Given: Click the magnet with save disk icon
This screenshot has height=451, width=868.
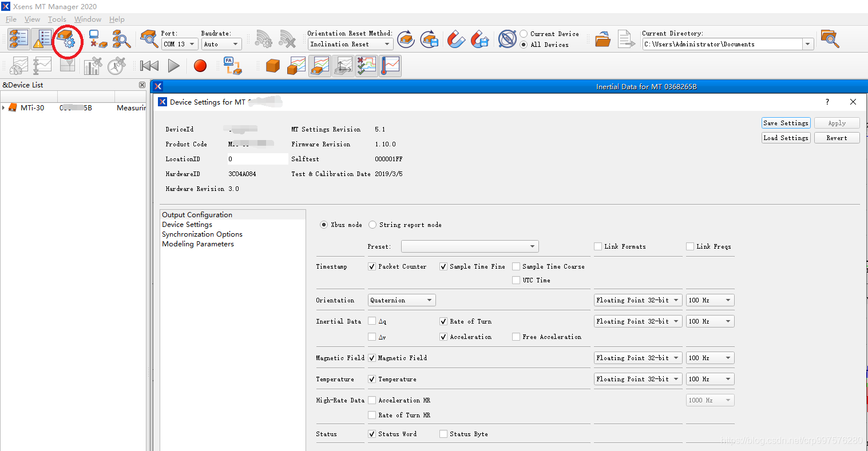Looking at the screenshot, I should (x=479, y=39).
